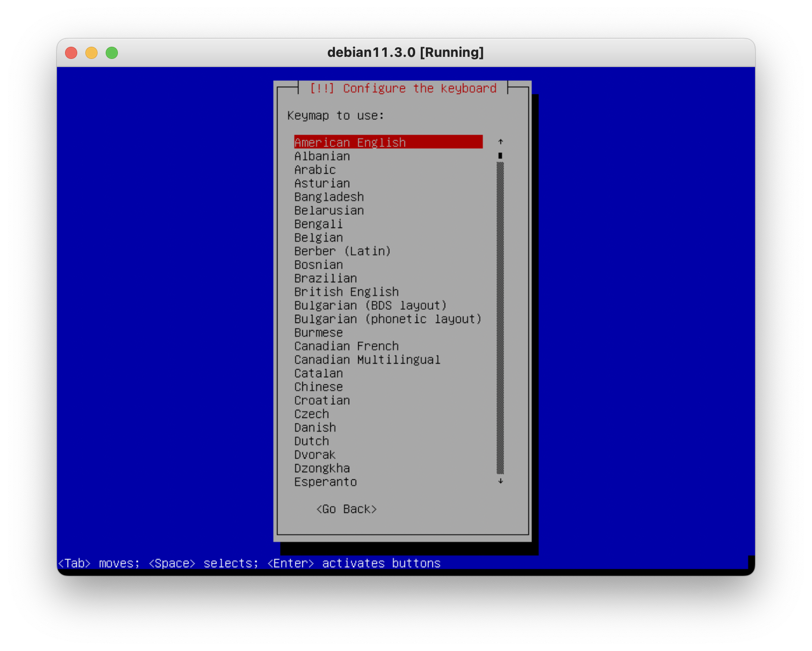Click the yellow minimize window button

(91, 53)
